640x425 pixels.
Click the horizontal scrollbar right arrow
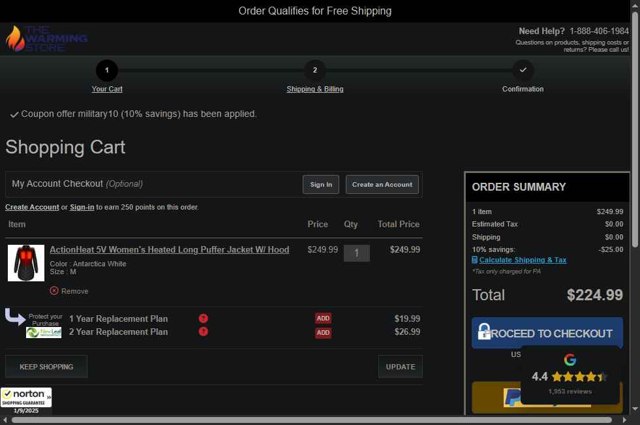[624, 420]
